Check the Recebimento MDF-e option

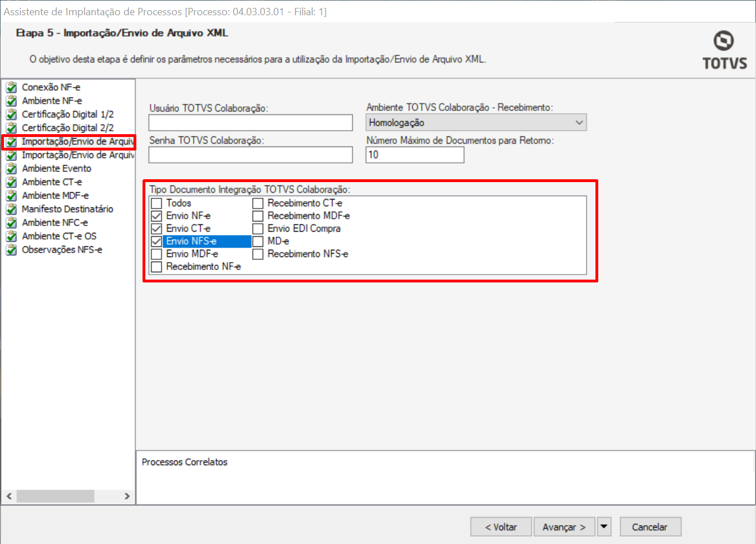point(258,216)
